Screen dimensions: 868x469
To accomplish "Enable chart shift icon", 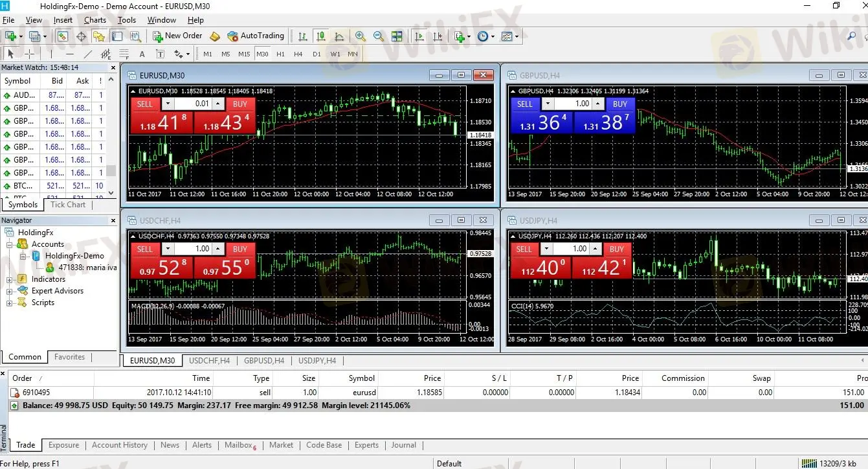I will (437, 36).
